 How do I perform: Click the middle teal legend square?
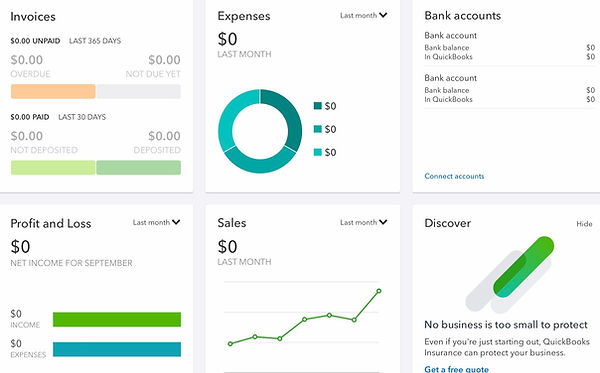(x=318, y=129)
